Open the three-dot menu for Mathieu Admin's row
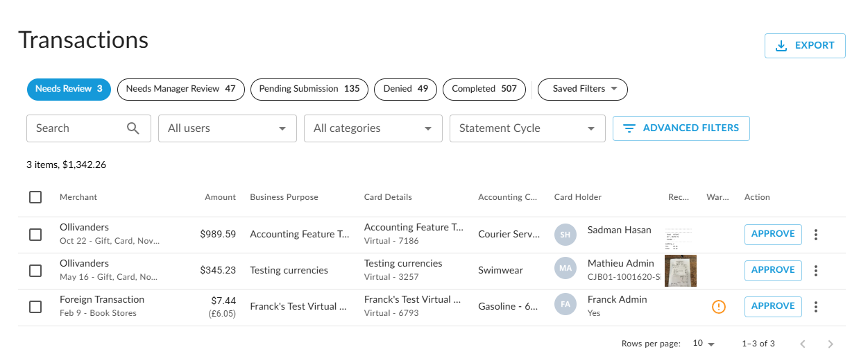Screen dimensions: 868x361 (816, 271)
